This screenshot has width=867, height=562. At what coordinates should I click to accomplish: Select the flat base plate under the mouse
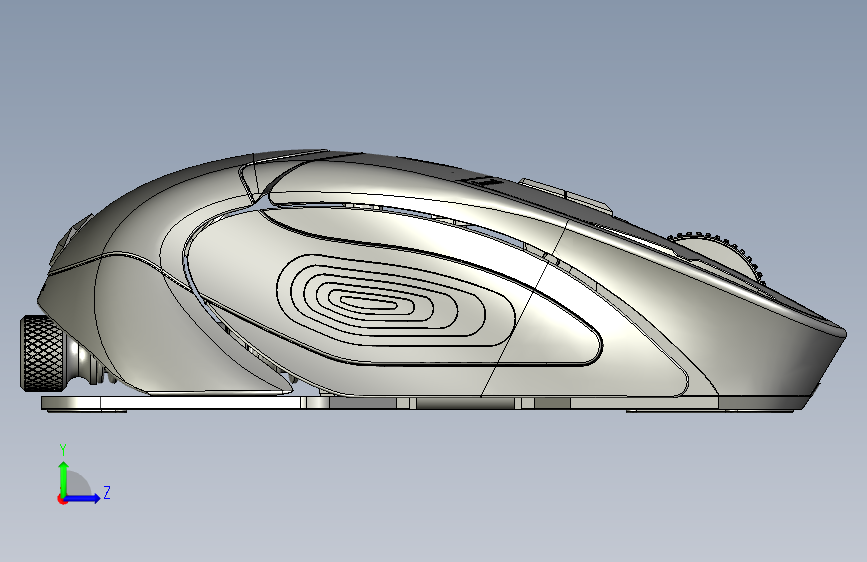coord(423,403)
